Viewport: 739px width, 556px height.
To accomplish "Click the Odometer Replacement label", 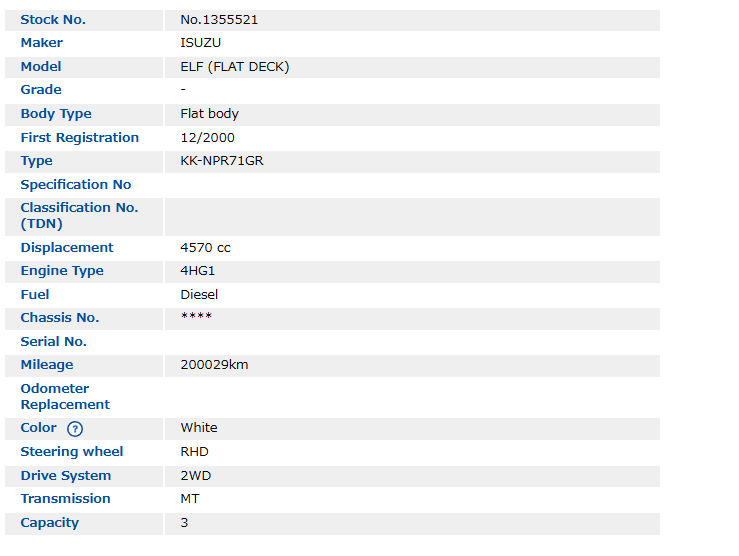I will pos(65,397).
